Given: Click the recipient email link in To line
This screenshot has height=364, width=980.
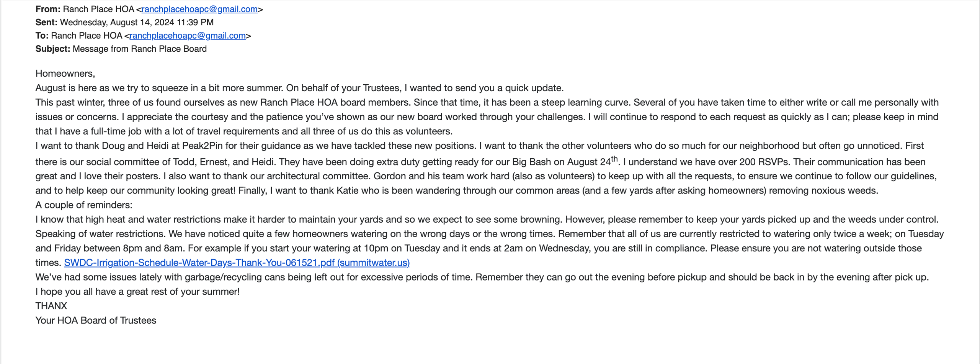Looking at the screenshot, I should coord(187,36).
